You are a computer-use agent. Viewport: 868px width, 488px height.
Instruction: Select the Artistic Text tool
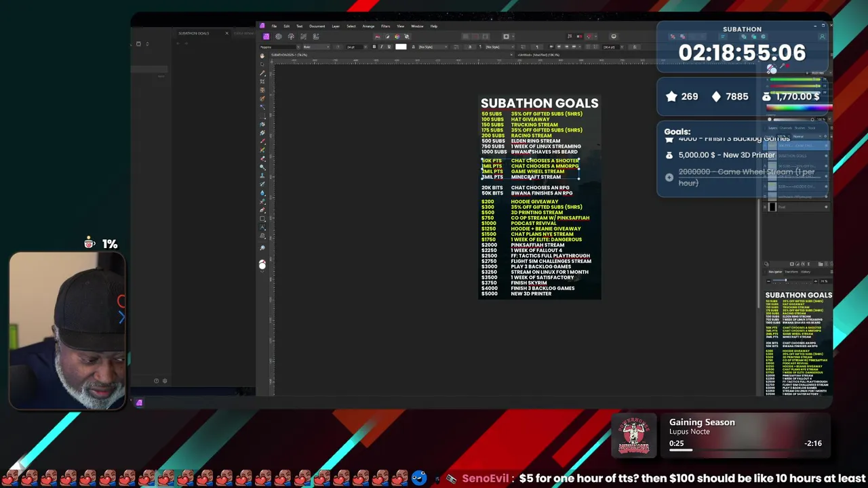(262, 227)
